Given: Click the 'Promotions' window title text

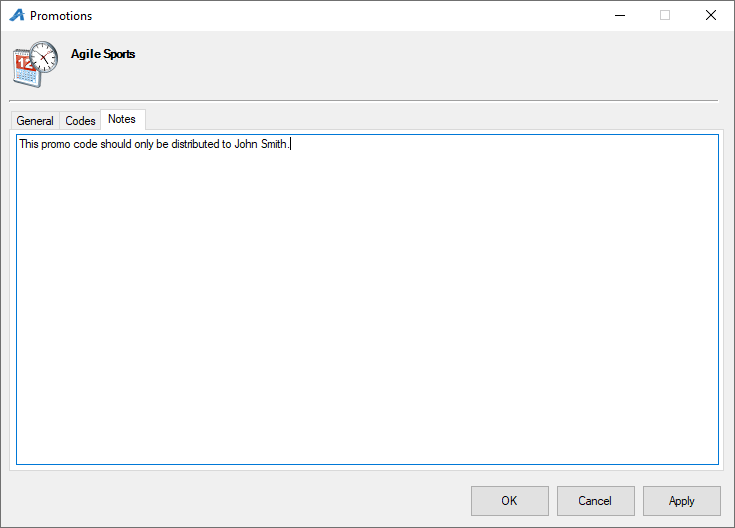Looking at the screenshot, I should point(61,16).
